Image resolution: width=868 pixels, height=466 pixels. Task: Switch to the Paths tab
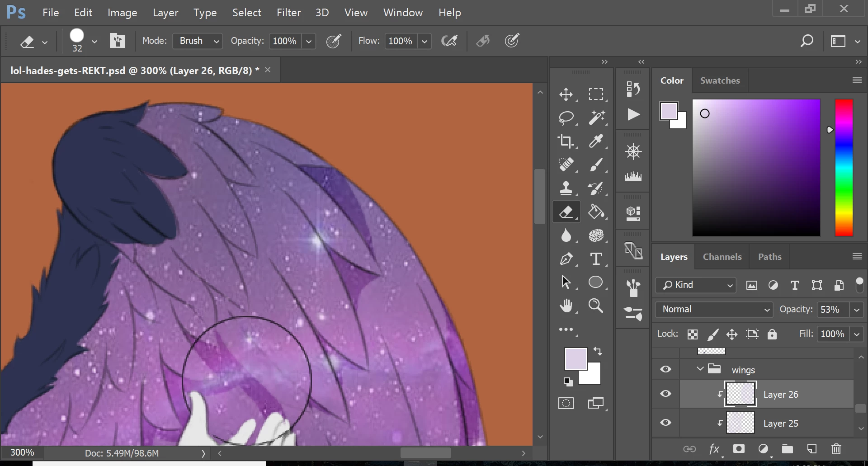click(769, 257)
